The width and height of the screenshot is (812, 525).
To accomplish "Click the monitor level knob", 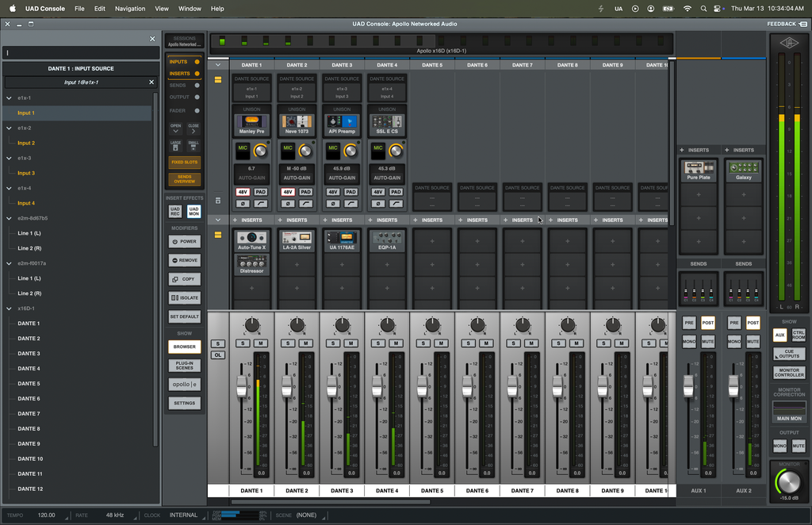I will tap(789, 482).
